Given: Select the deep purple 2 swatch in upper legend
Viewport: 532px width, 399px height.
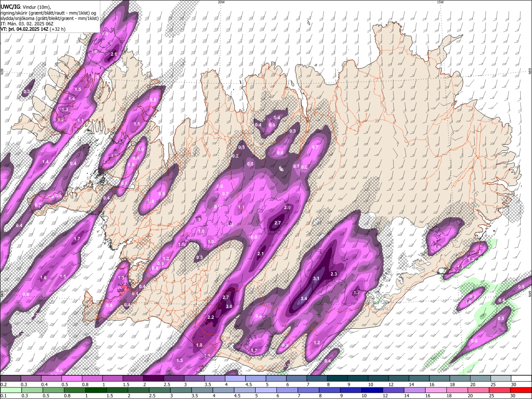Looking at the screenshot, I should [153, 379].
